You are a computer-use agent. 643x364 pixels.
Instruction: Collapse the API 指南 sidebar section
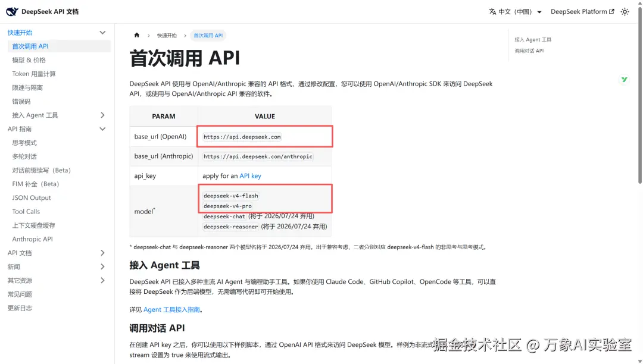point(102,129)
